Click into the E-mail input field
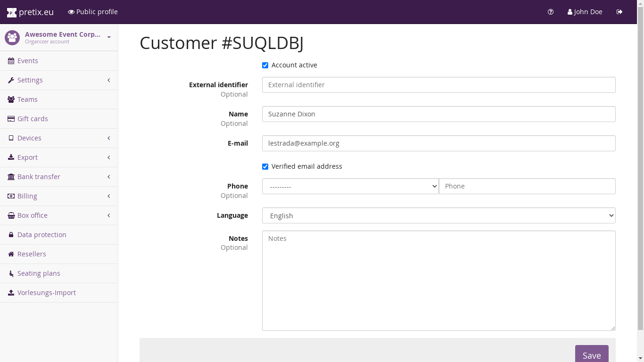644x362 pixels. tap(438, 143)
